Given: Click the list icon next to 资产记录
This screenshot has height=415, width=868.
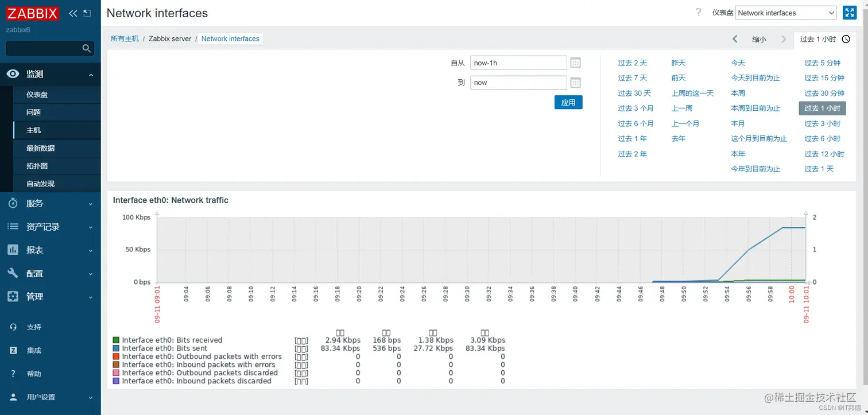Looking at the screenshot, I should pos(13,227).
